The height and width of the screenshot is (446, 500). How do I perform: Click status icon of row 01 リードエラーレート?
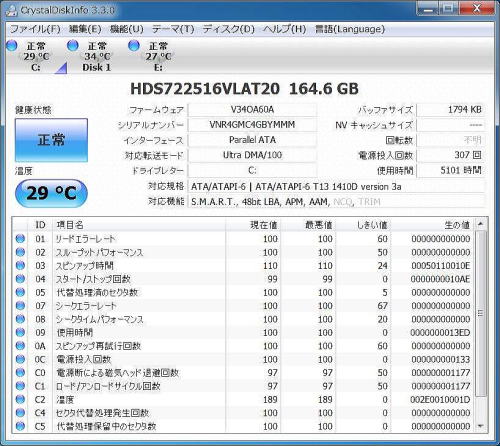20,239
